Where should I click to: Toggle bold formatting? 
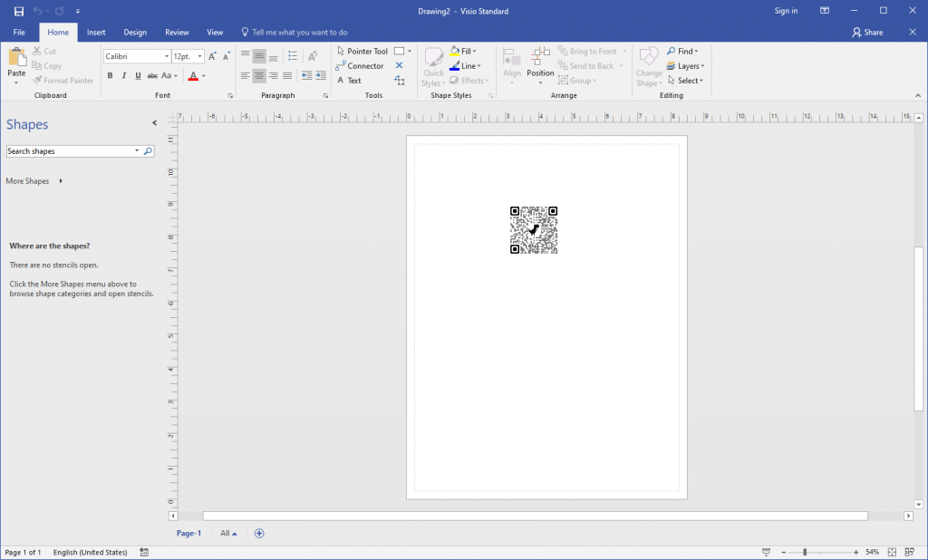[x=110, y=75]
